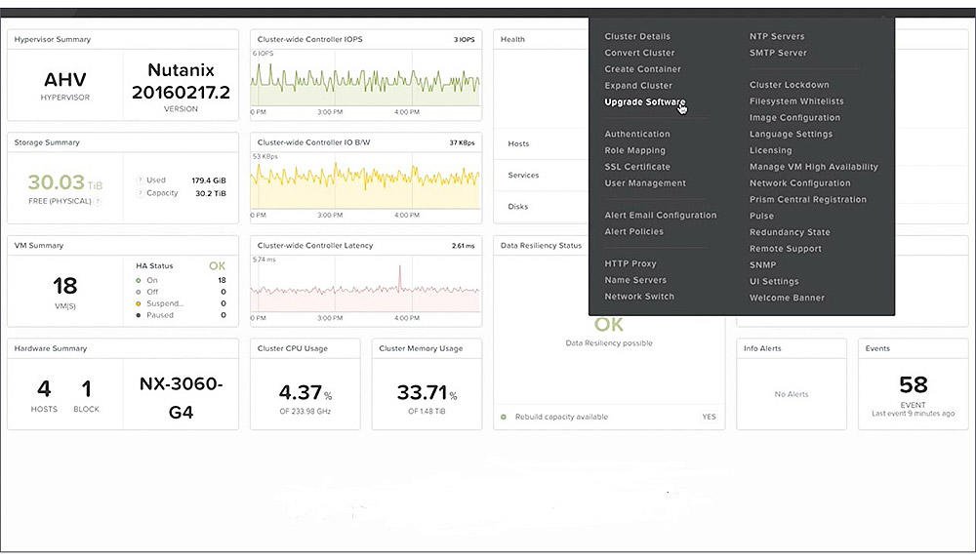The height and width of the screenshot is (560, 976).
Task: Click the latency spike in Controller Latency chart
Action: [399, 277]
